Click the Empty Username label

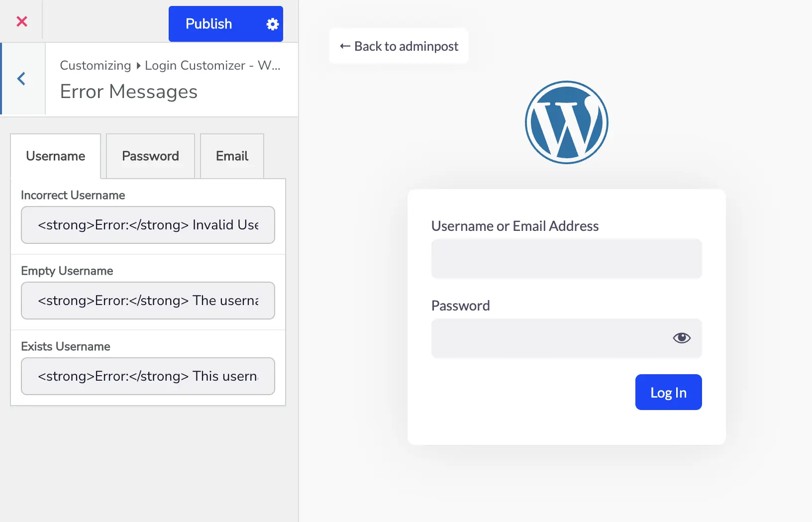(67, 271)
